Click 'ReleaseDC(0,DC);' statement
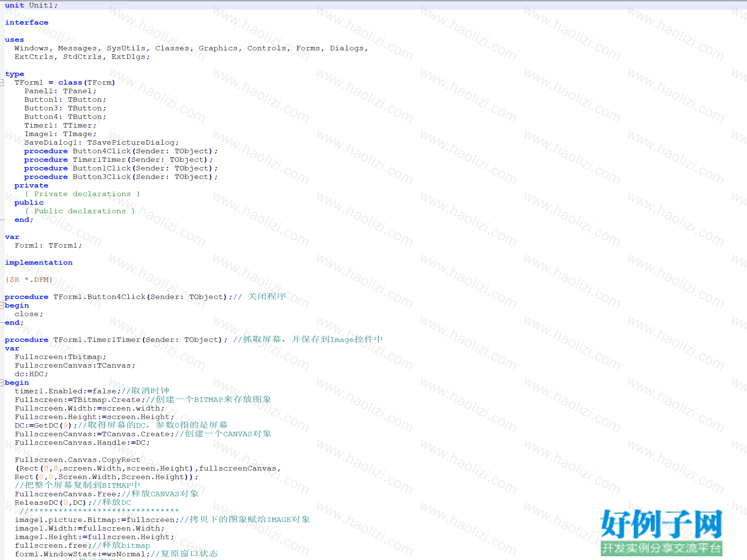This screenshot has height=560, width=747. click(53, 503)
